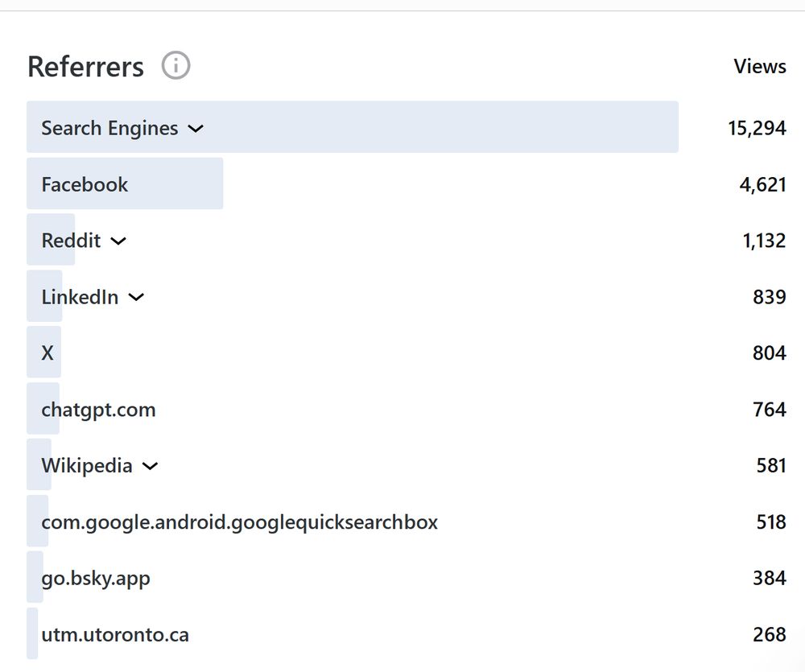
Task: Expand the Wikipedia referrer chevron
Action: coord(151,466)
